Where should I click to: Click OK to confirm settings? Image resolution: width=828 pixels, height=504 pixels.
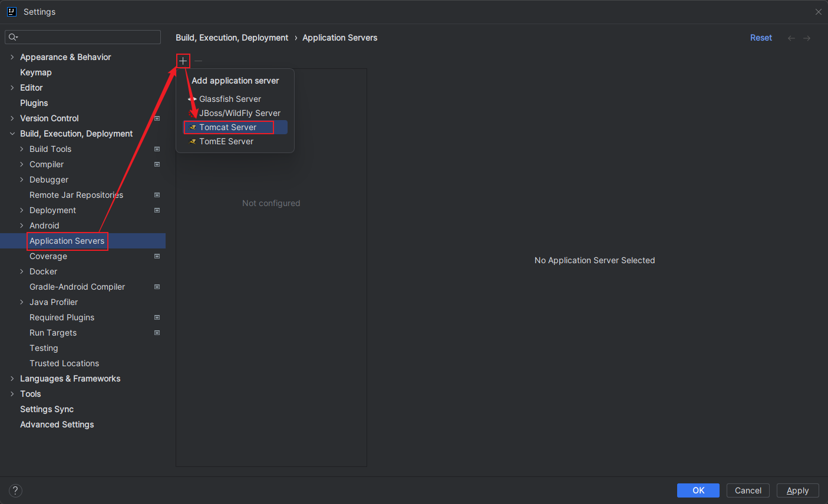698,490
